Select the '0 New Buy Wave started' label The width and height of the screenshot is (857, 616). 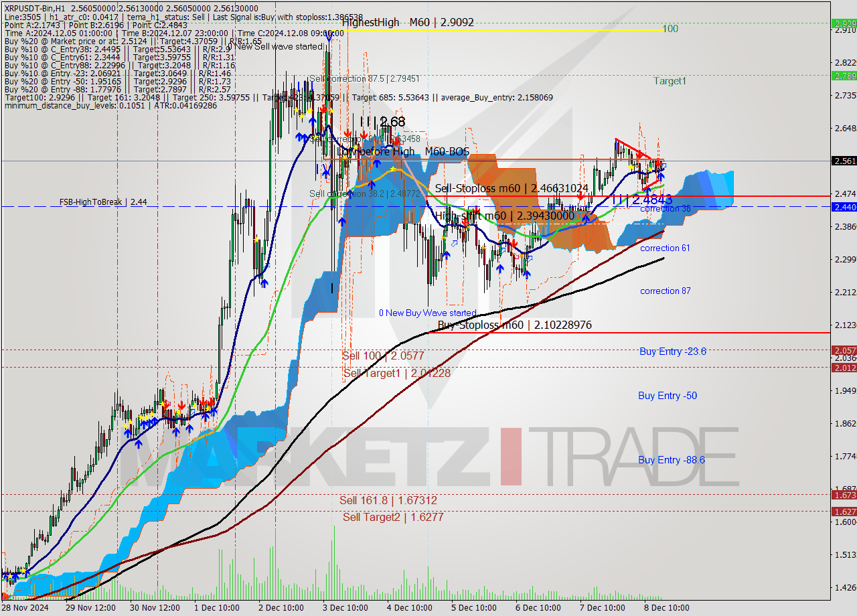tap(428, 313)
